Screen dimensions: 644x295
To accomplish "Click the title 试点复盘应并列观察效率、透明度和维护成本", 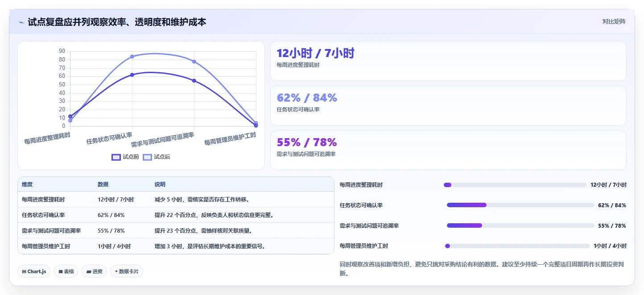I will click(117, 22).
